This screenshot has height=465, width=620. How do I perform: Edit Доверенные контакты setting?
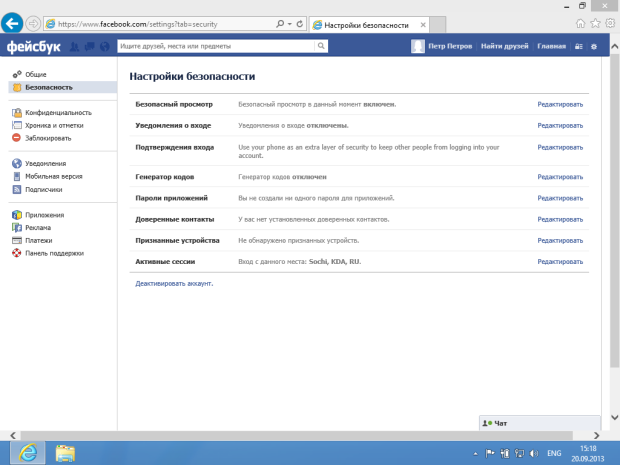pyautogui.click(x=560, y=219)
